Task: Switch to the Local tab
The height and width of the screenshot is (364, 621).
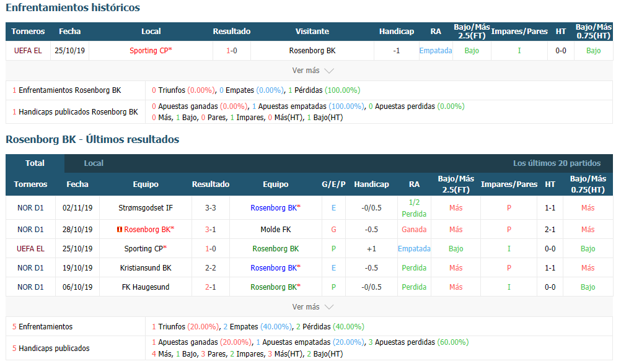Action: pyautogui.click(x=94, y=163)
